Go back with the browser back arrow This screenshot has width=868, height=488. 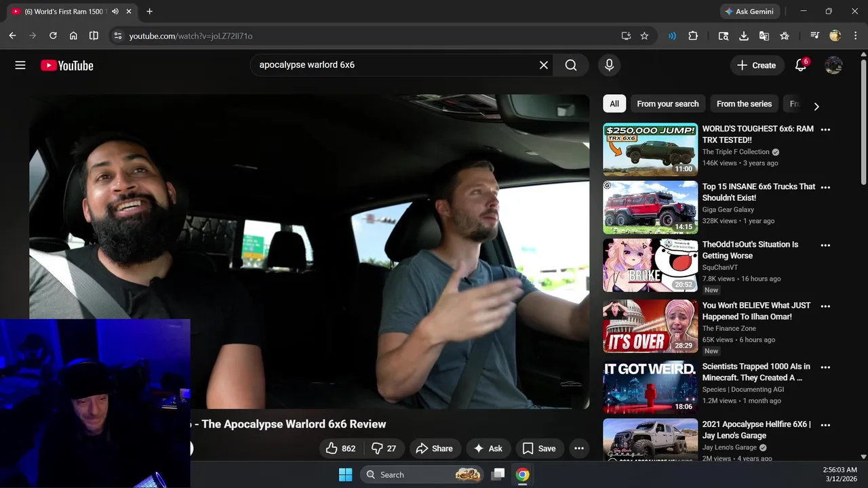(12, 36)
